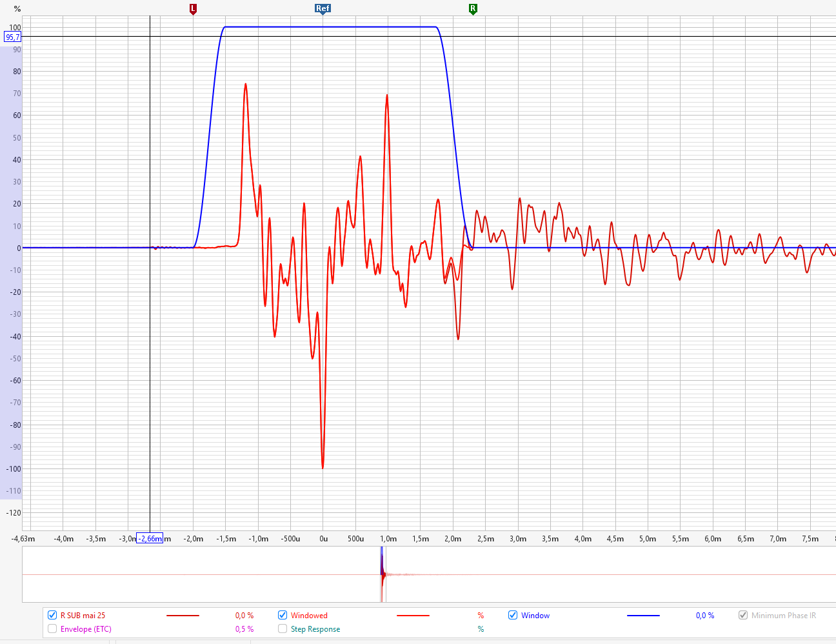The width and height of the screenshot is (836, 644).
Task: Click the % unit label above Y axis
Action: pyautogui.click(x=17, y=9)
